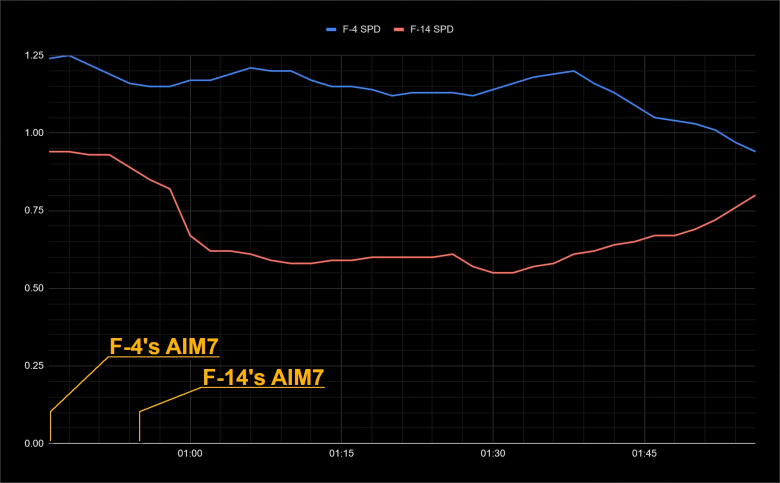Click the F-4 AIM7 launch marker line
Screen dimensions: 780x483
[x=50, y=427]
